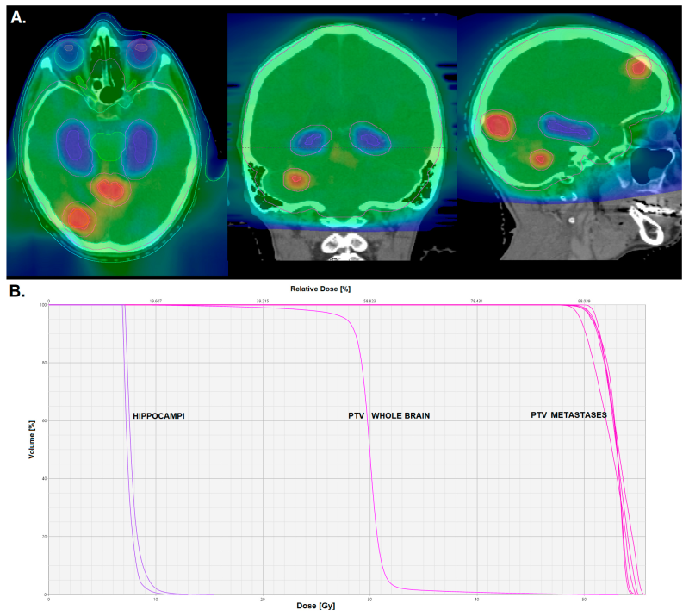Click the PTV METASTASES curve label
This screenshot has width=689, height=616.
[569, 414]
